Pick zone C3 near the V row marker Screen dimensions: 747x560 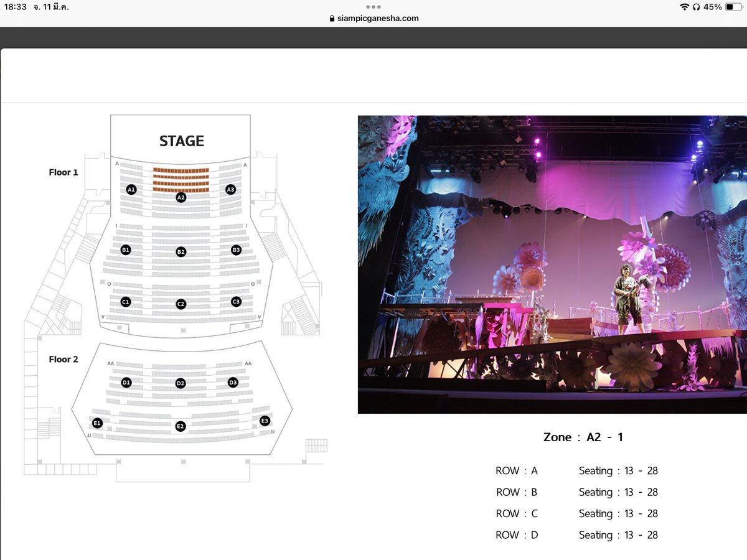[236, 301]
